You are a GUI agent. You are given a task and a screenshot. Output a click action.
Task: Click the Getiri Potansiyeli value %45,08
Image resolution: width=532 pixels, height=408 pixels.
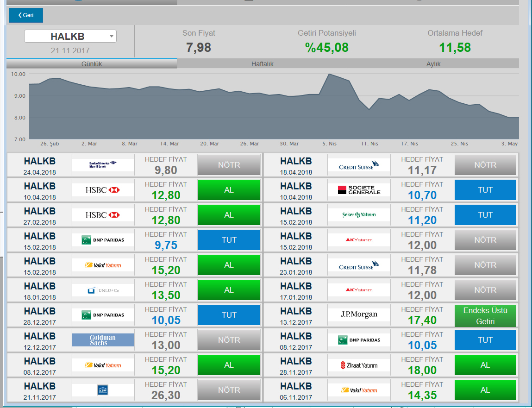[x=327, y=48]
